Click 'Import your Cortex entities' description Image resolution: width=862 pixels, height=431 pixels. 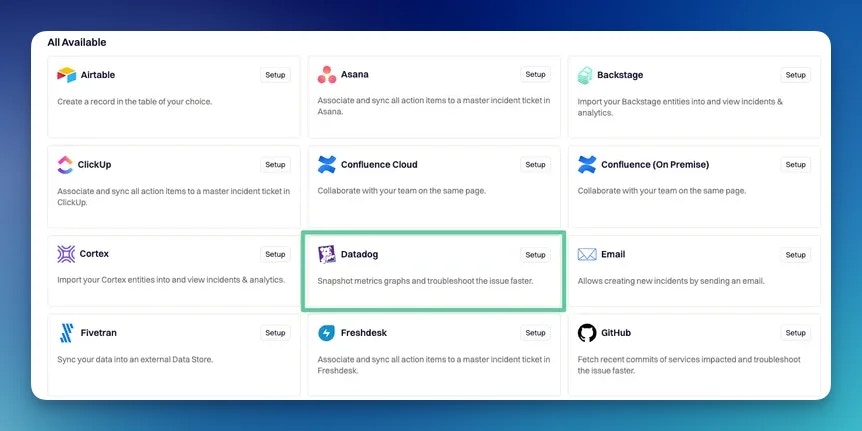pyautogui.click(x=171, y=280)
